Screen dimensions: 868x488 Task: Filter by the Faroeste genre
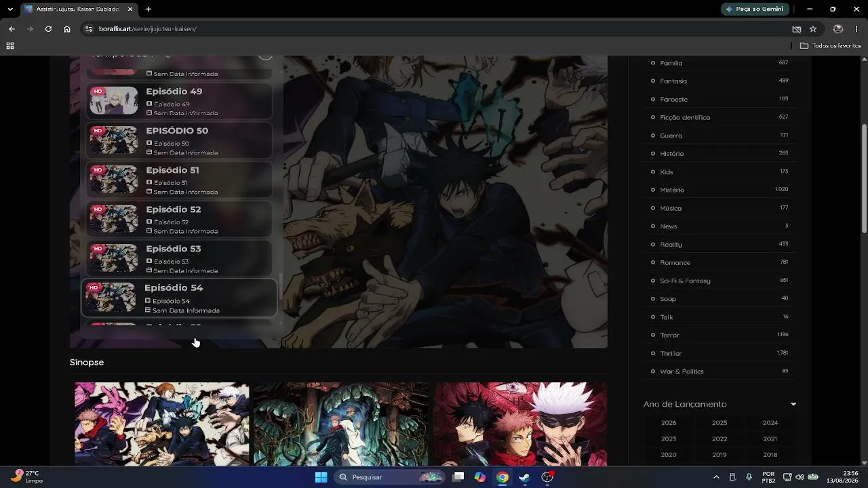673,100
